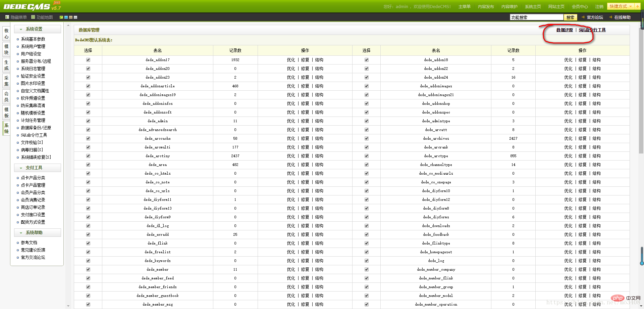Viewport: 644px width, 309px height.
Task: Toggle checkbox for dede_admin row
Action: coord(88,121)
